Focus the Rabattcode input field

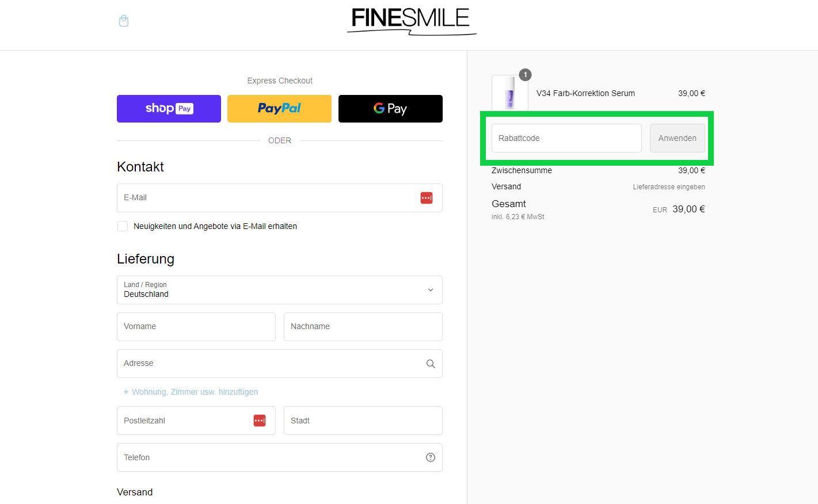click(566, 138)
